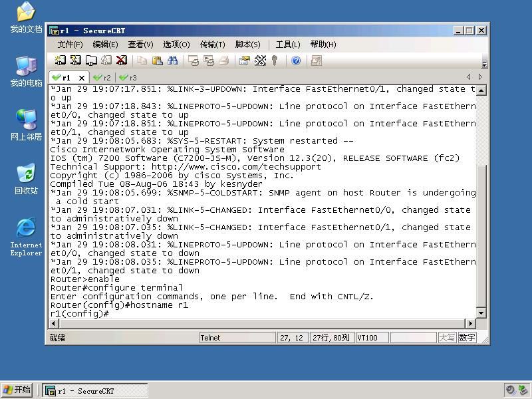Select Internet Explorer desktop icon
The height and width of the screenshot is (399, 532).
click(26, 237)
